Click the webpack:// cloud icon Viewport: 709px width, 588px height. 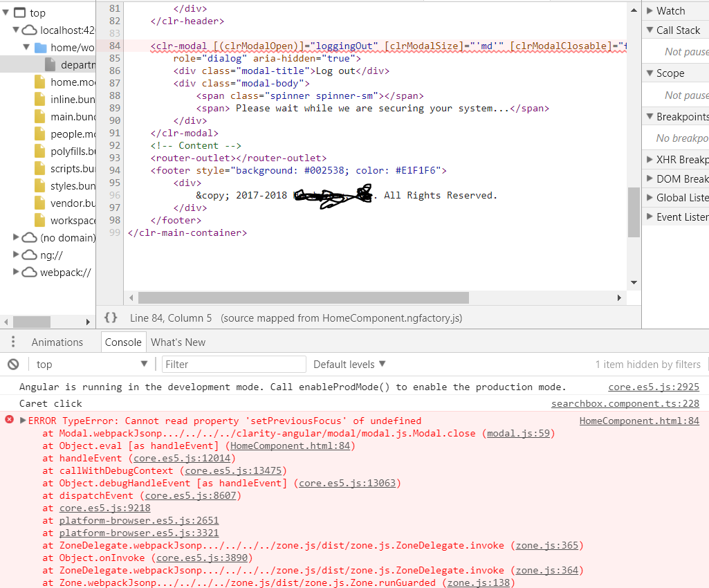[x=29, y=272]
